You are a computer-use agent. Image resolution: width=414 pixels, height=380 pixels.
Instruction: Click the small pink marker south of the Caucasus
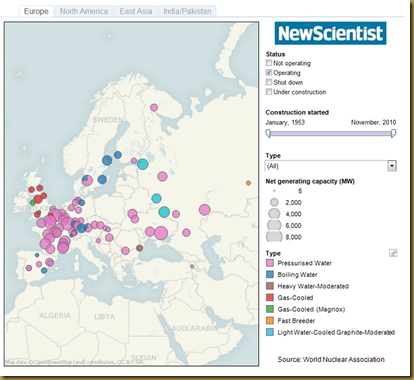click(192, 266)
